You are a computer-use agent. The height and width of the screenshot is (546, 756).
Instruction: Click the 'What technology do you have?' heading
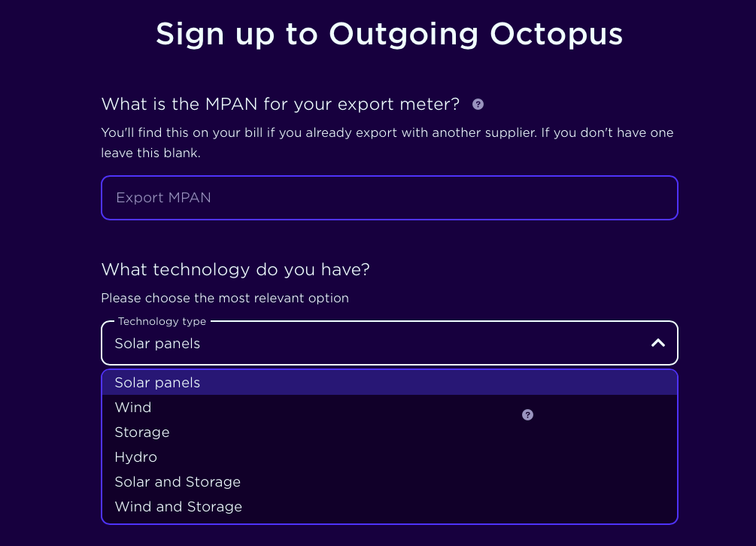pyautogui.click(x=235, y=269)
